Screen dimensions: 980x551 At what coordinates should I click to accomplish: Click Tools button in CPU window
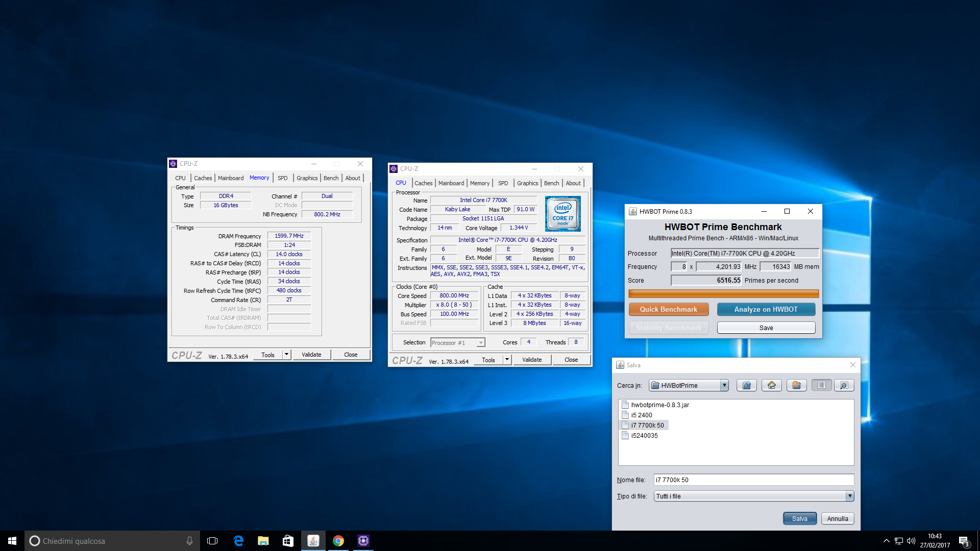coord(488,360)
